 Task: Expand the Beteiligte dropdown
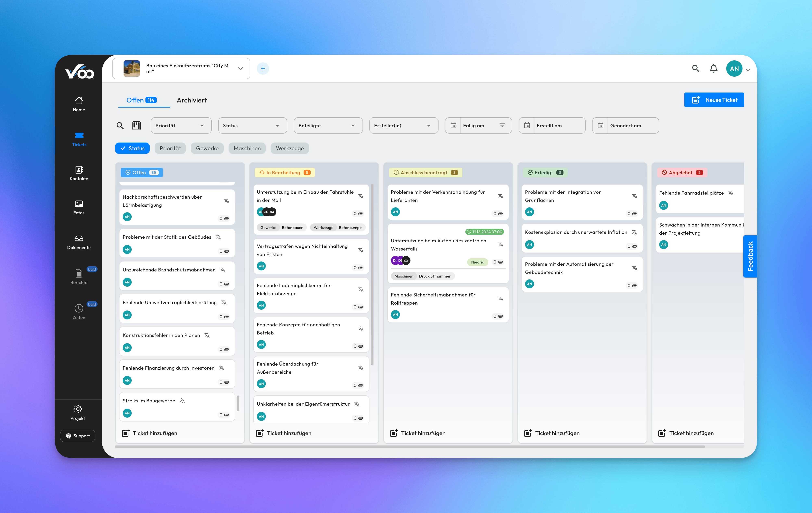[328, 125]
